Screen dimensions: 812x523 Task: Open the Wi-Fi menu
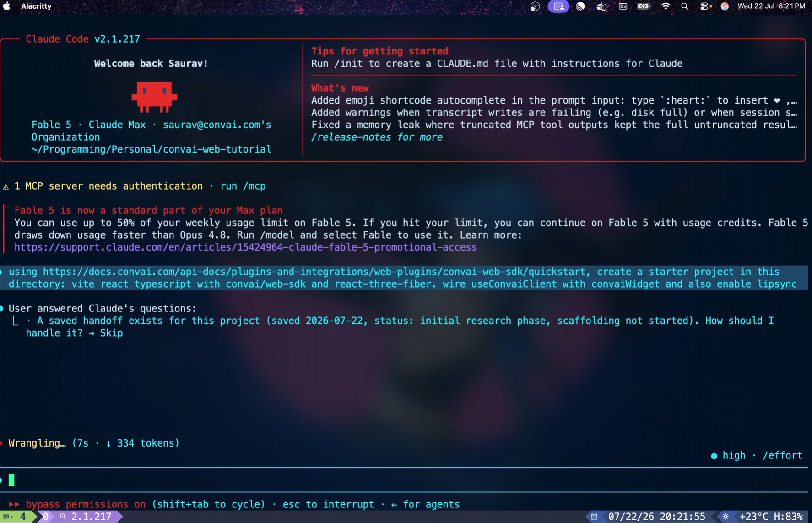(x=666, y=6)
